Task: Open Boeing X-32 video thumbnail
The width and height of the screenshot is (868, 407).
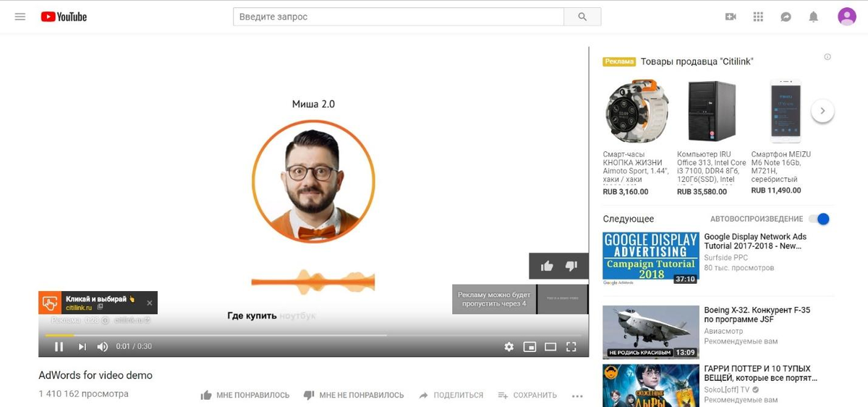Action: 650,332
